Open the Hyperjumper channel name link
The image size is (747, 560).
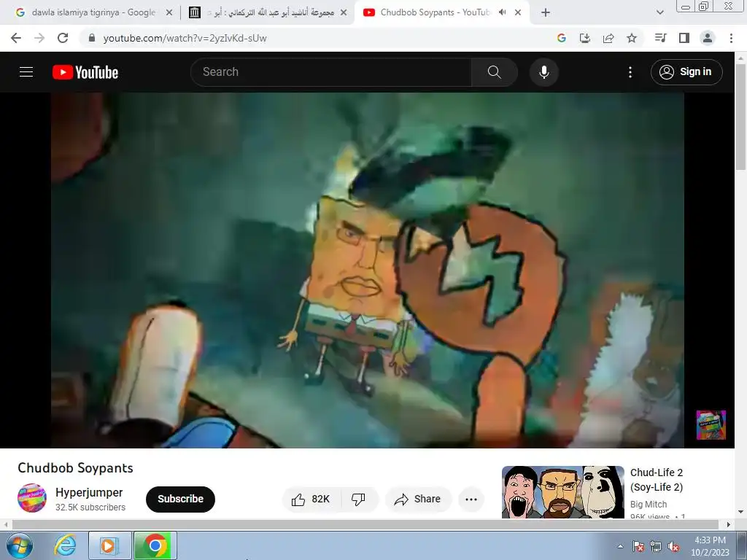coord(89,492)
